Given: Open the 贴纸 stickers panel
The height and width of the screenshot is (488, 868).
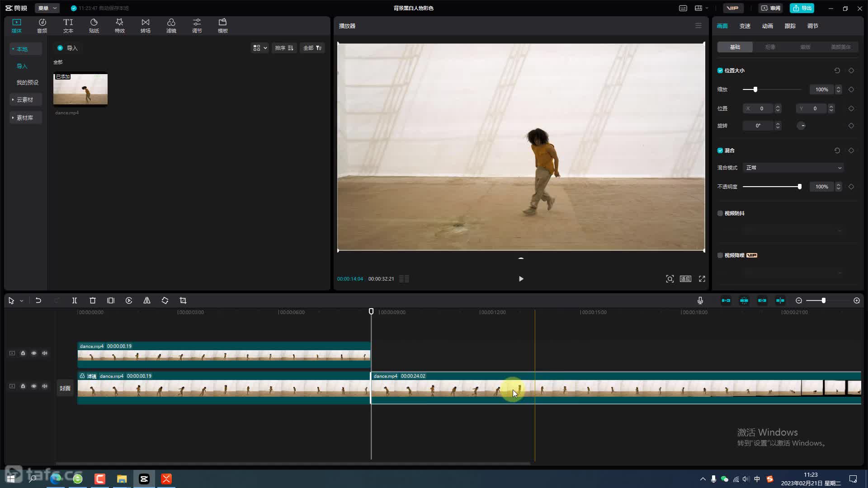Looking at the screenshot, I should pos(94,26).
